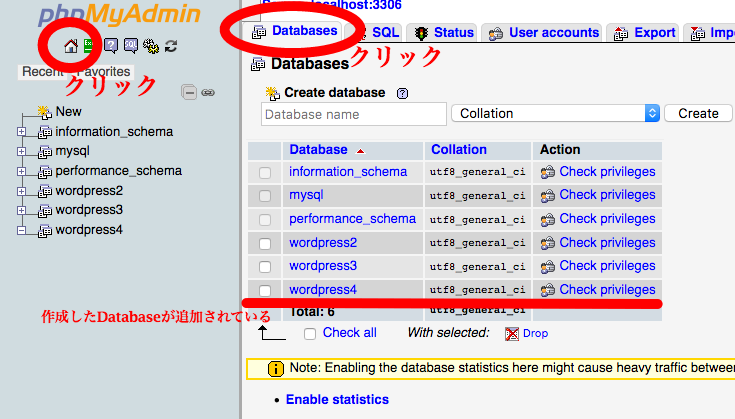Screen dimensions: 735x419
Task: Click privileges icon in wordpress2 row
Action: (548, 243)
